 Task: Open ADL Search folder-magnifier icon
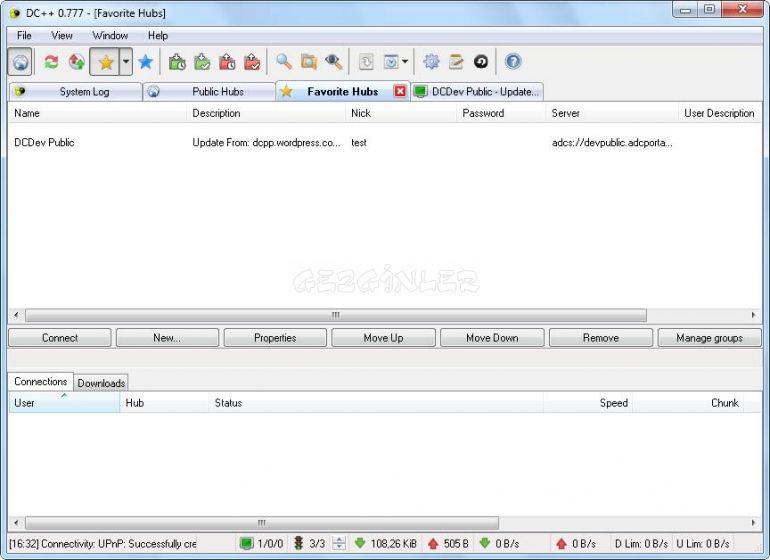[309, 62]
